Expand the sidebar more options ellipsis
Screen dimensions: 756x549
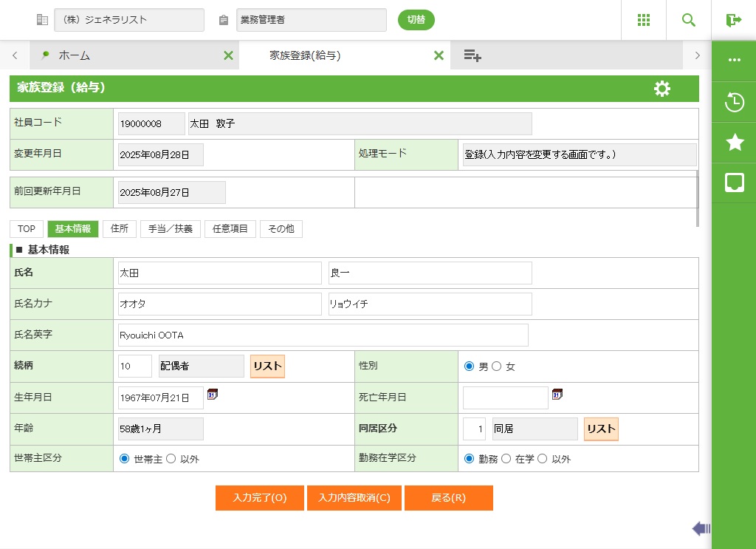[734, 60]
